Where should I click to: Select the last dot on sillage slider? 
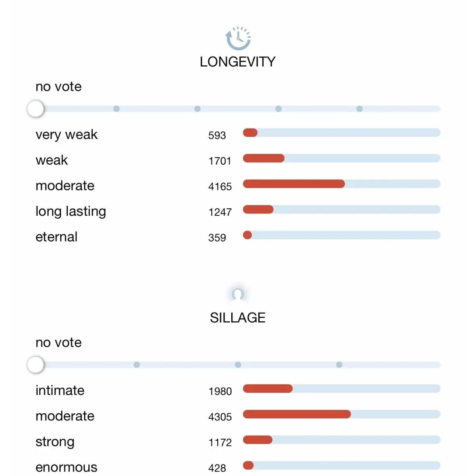pyautogui.click(x=339, y=365)
